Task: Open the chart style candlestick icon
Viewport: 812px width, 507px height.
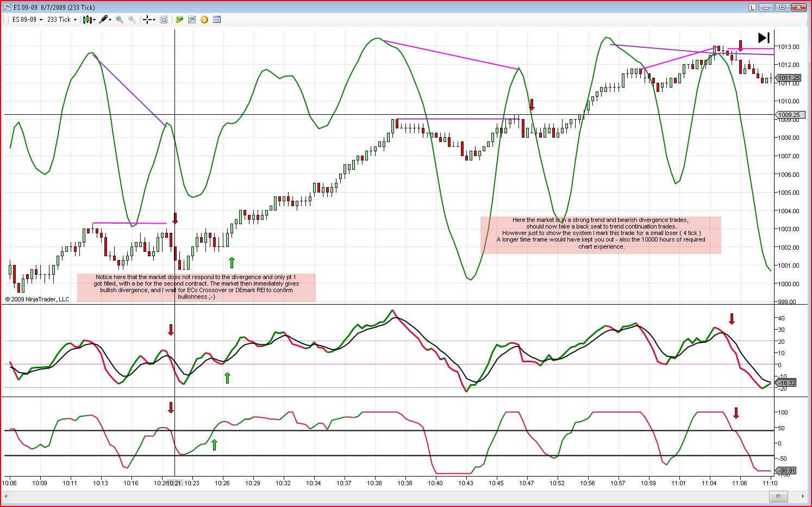Action: click(x=88, y=20)
